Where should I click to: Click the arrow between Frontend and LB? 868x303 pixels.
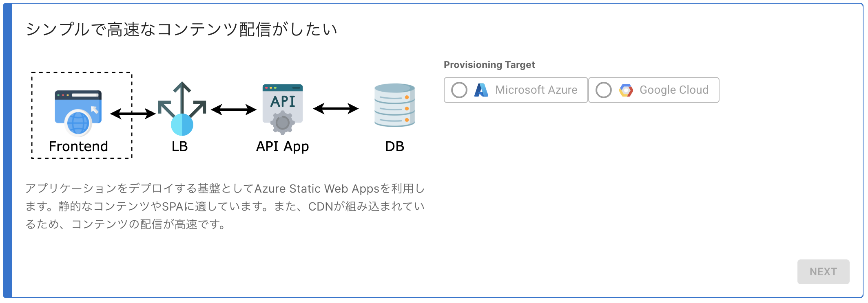(133, 113)
